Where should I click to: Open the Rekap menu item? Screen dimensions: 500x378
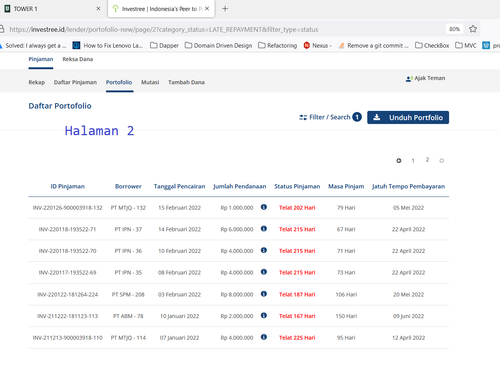37,82
